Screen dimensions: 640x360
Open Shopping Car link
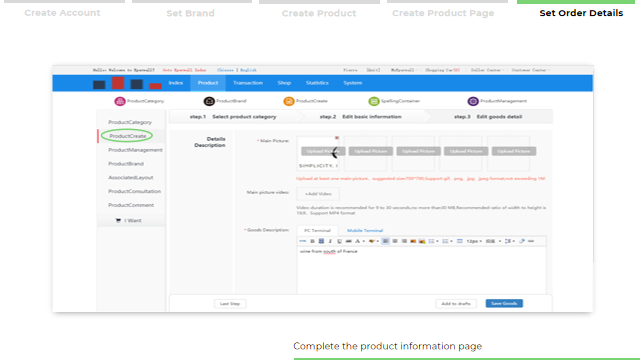(x=442, y=70)
